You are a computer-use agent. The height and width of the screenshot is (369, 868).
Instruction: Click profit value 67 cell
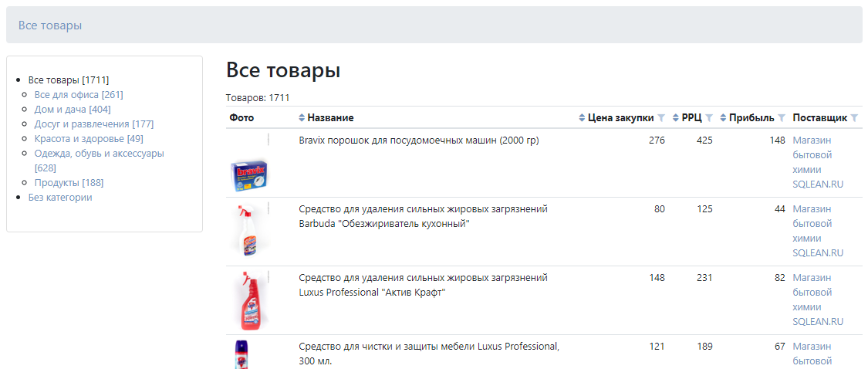click(x=780, y=347)
